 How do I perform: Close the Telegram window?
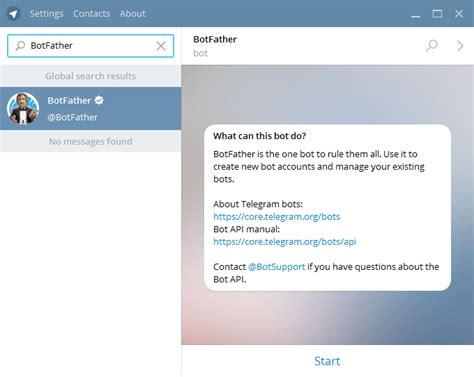(459, 14)
